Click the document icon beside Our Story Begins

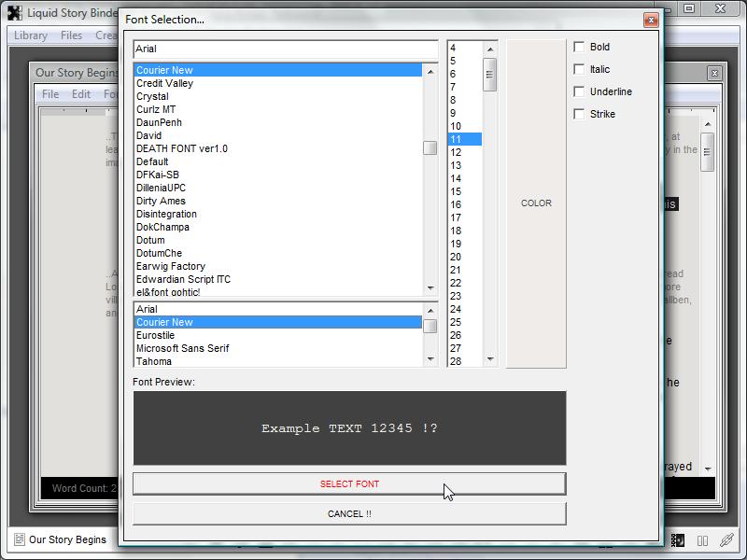[18, 539]
